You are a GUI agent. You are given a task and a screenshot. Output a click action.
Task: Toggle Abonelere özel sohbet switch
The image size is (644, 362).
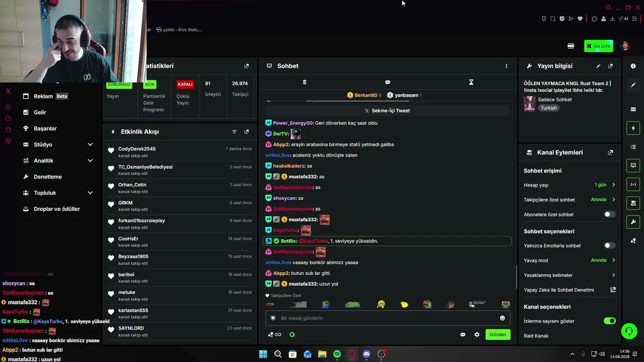coord(609,214)
